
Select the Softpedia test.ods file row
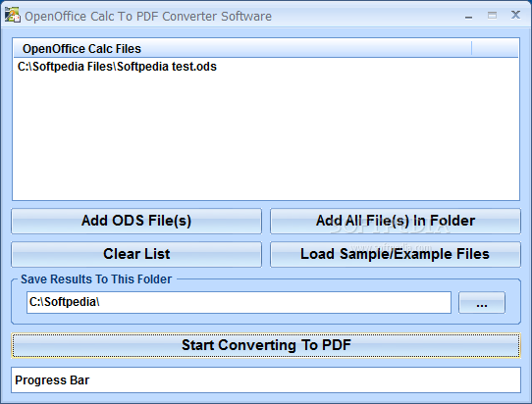point(266,67)
